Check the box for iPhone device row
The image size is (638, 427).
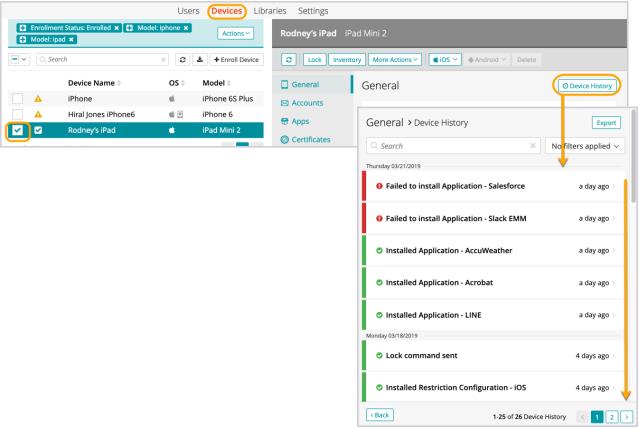[x=18, y=98]
